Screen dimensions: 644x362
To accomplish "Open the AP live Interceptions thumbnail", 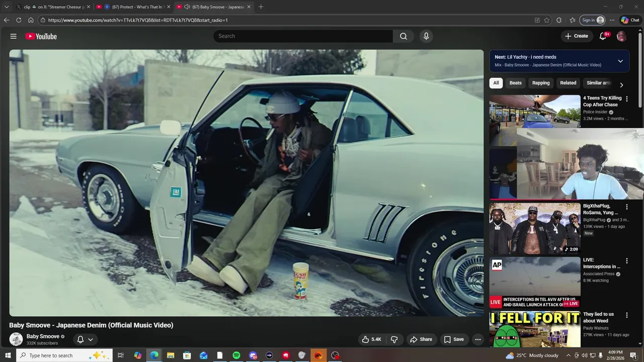I will point(535,283).
